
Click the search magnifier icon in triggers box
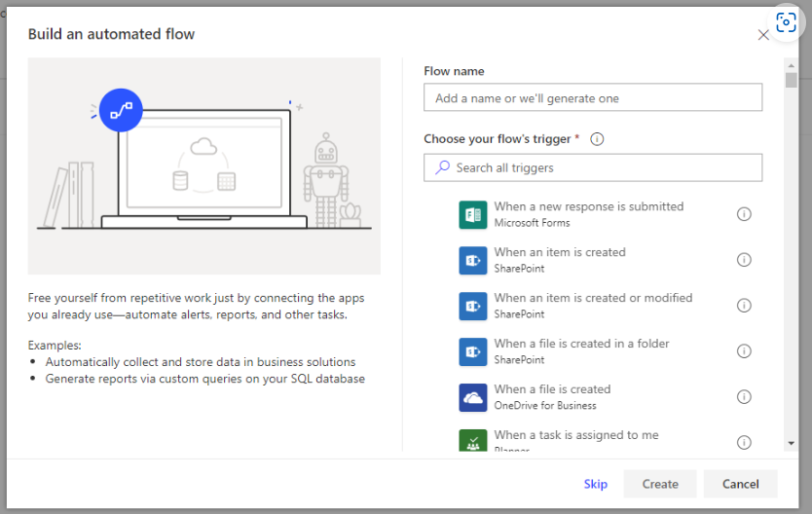(x=442, y=167)
